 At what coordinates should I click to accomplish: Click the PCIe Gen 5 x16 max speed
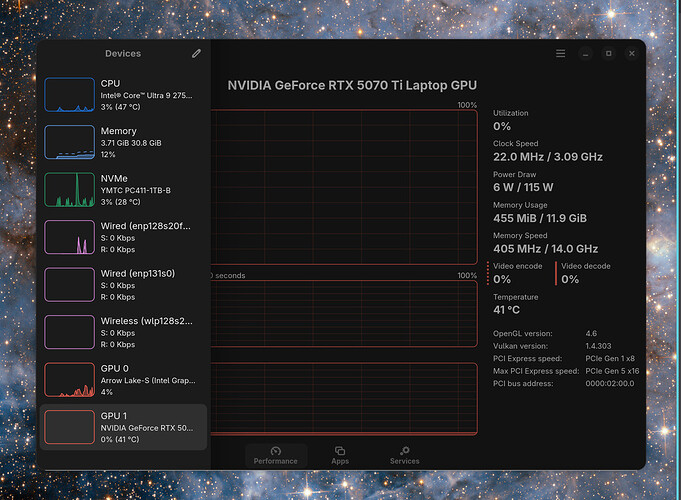point(612,371)
